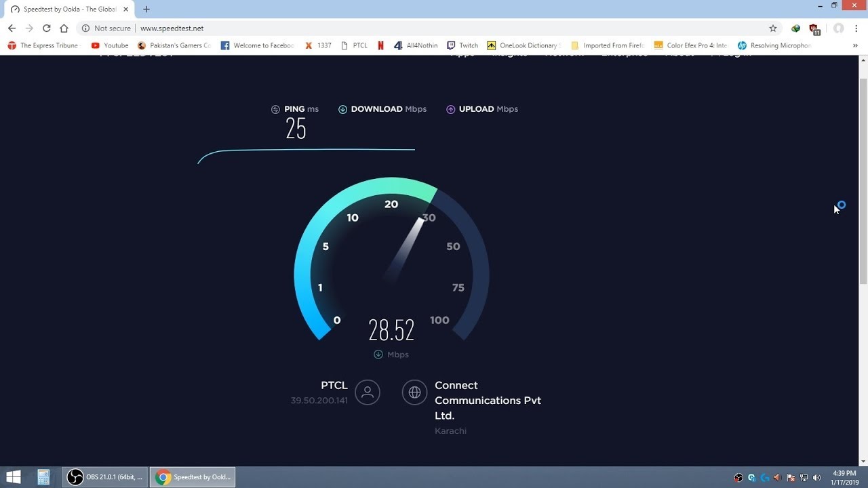Open the network tray icon
868x488 pixels.
[804, 478]
